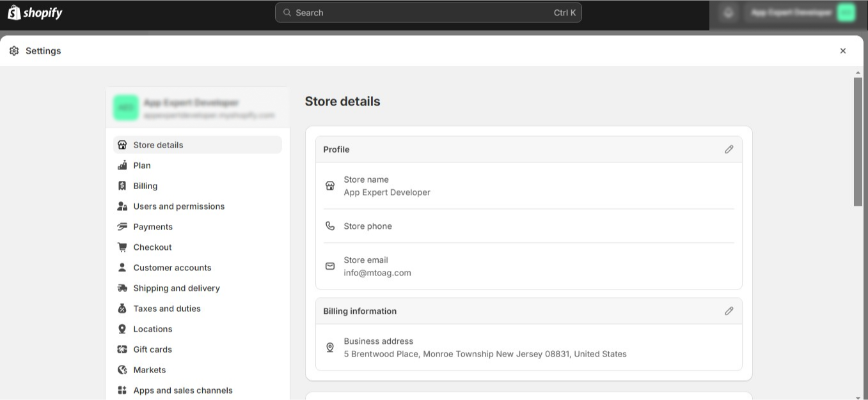Click the Shopify logo in top bar
This screenshot has width=868, height=400.
(x=35, y=13)
